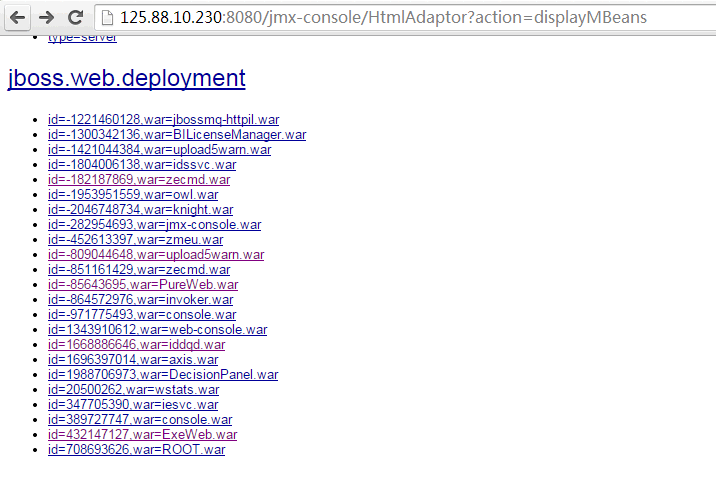The width and height of the screenshot is (716, 479).
Task: Click the page icon in address bar
Action: click(107, 18)
